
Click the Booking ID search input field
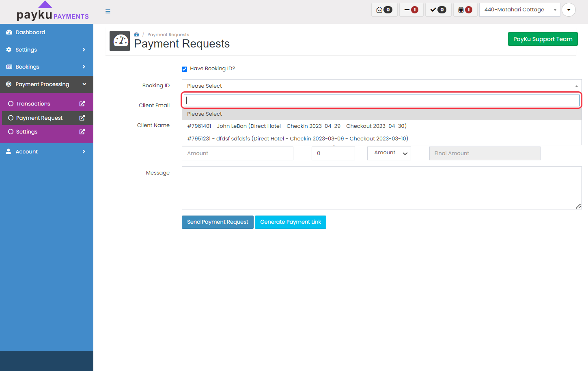(382, 100)
